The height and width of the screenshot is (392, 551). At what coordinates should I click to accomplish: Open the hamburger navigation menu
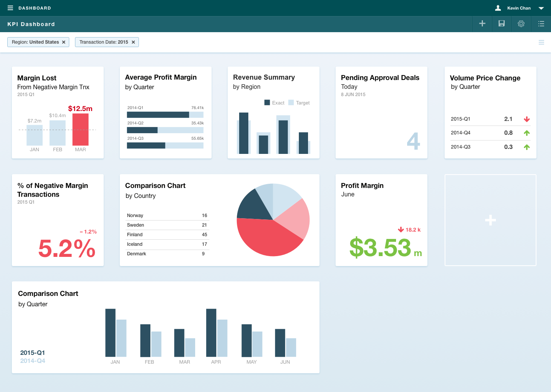click(10, 8)
